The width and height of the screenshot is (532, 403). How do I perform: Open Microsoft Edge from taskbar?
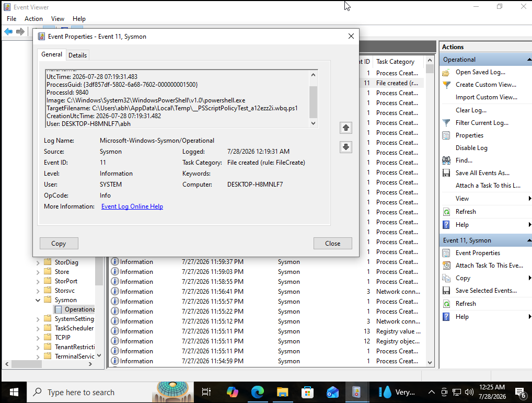tap(258, 393)
